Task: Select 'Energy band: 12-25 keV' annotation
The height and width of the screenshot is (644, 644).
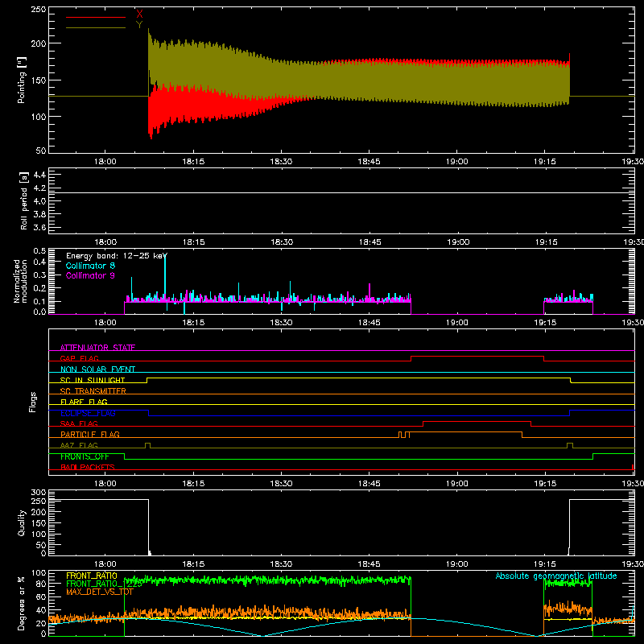Action: tap(117, 256)
